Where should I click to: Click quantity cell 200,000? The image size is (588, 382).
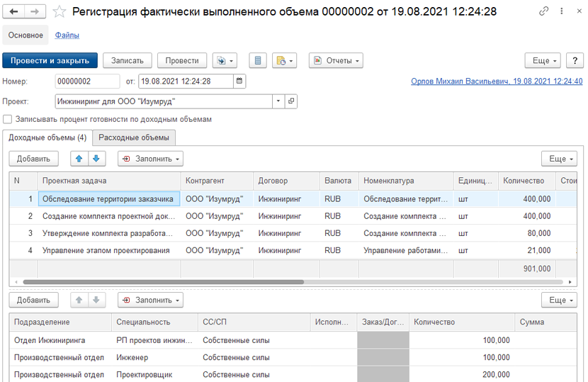click(x=462, y=374)
